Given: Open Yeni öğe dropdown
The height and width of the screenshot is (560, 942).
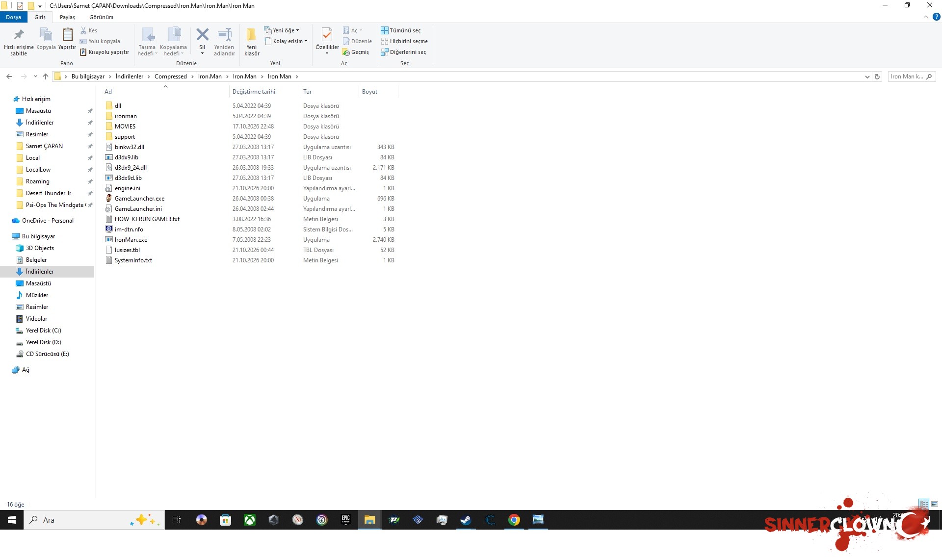Looking at the screenshot, I should click(x=282, y=30).
